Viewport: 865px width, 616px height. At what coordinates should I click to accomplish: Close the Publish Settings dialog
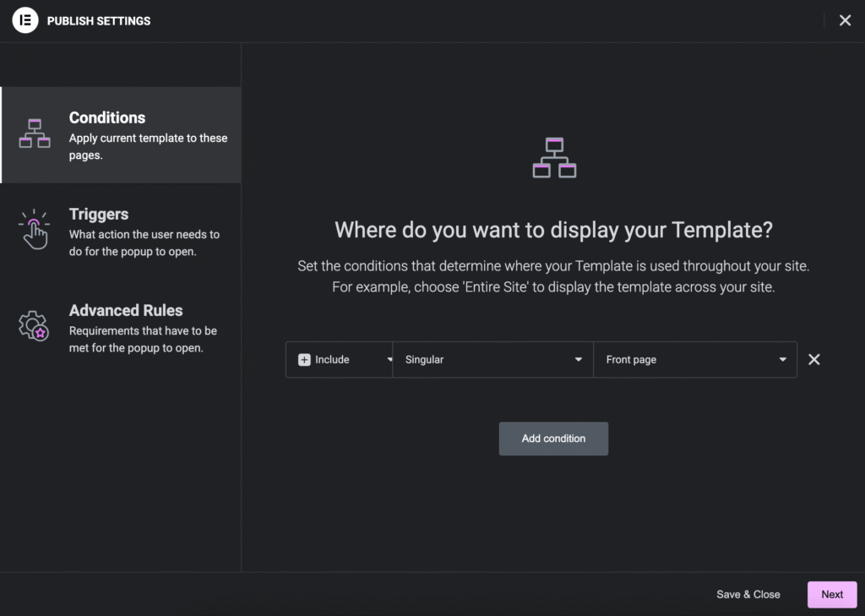(x=845, y=20)
